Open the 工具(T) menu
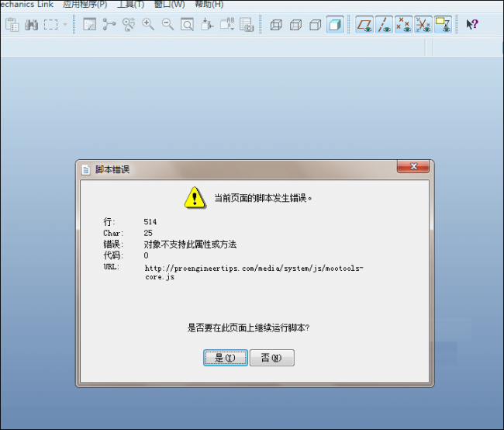 (130, 4)
